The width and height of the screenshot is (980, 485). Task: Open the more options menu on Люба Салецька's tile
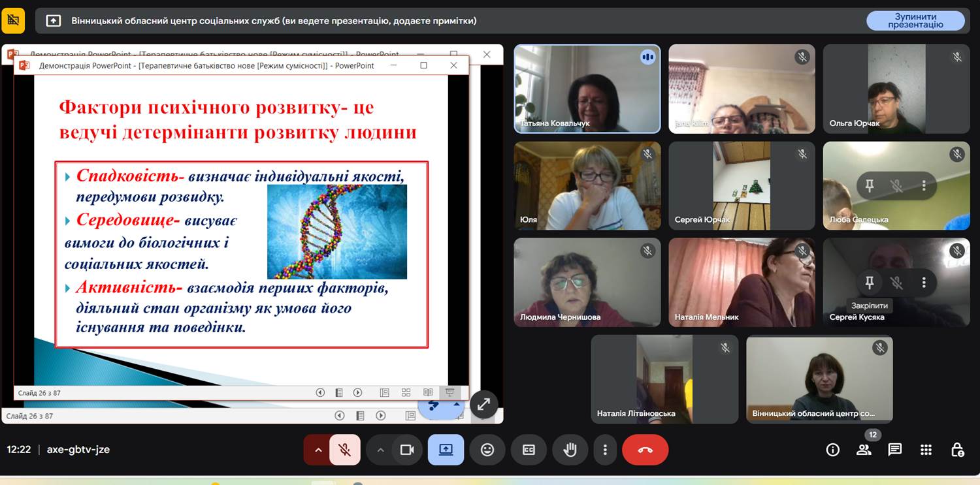click(x=924, y=186)
